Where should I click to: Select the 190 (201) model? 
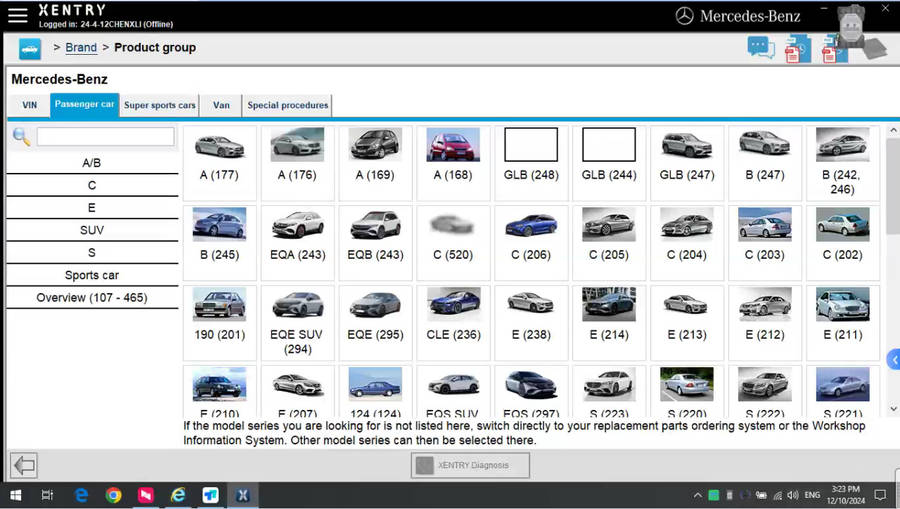[x=219, y=323]
